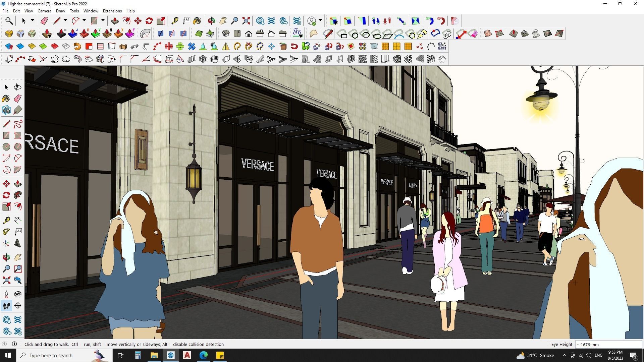Select the Tape Measure tool

point(174,21)
